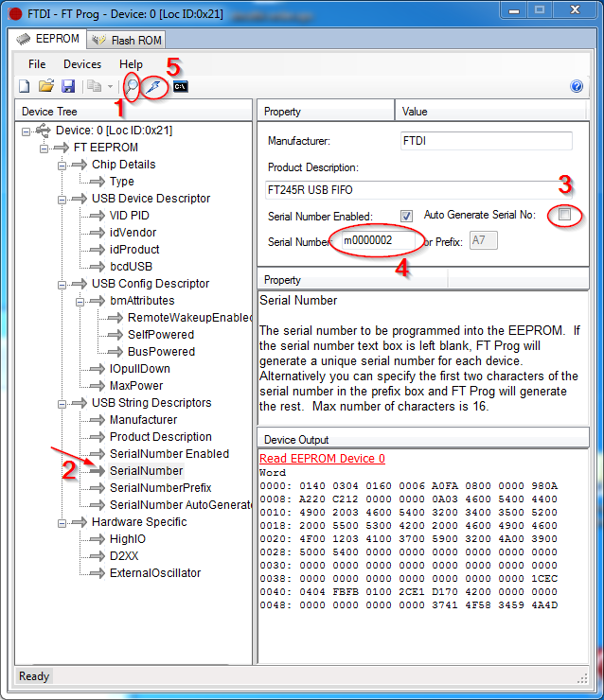604x700 pixels.
Task: Toggle the Serial Number Enabled checkbox
Action: [x=406, y=216]
